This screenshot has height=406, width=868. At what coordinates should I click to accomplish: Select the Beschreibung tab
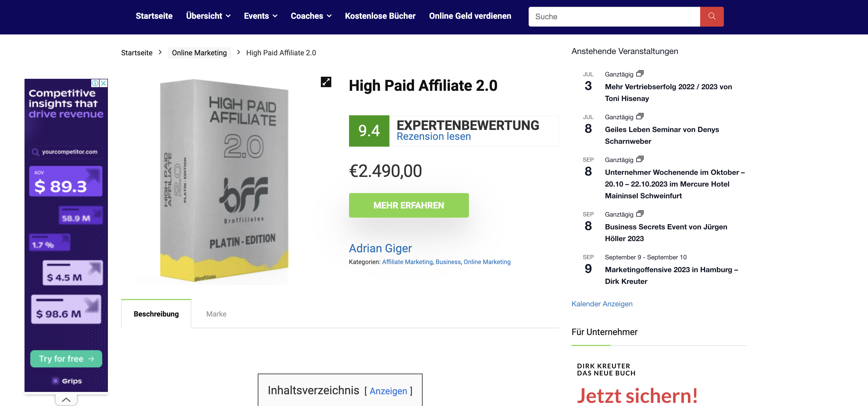point(156,314)
